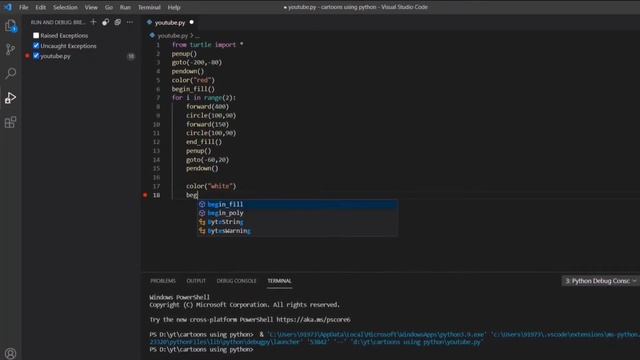
Task: Click youtube.py breadcrumb file icon
Action: pyautogui.click(x=152, y=36)
